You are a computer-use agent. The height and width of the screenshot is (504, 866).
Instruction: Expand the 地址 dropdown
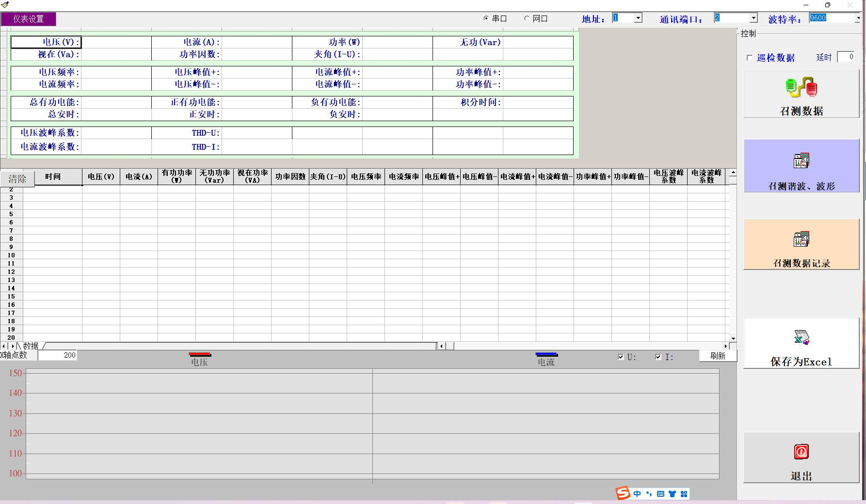point(638,18)
